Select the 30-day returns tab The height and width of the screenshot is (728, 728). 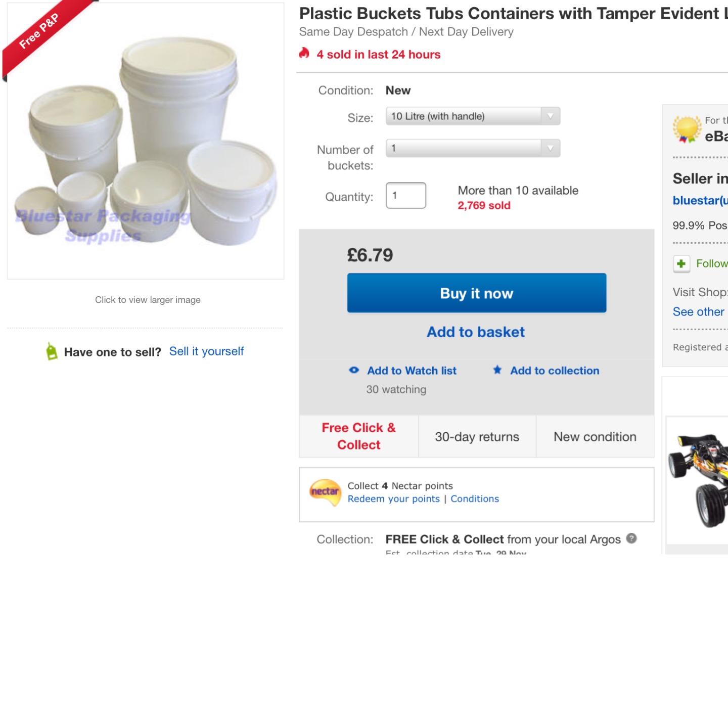point(477,437)
